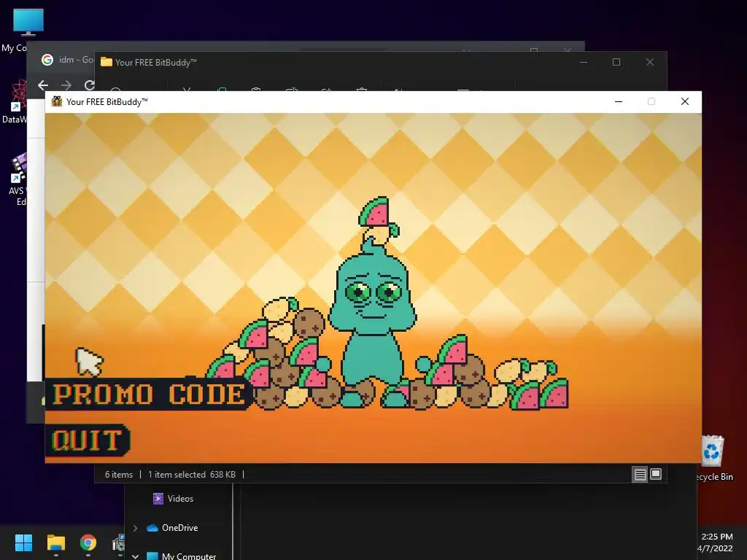The width and height of the screenshot is (747, 560).
Task: Click the folder icon in File Explorer title bar
Action: pos(107,63)
